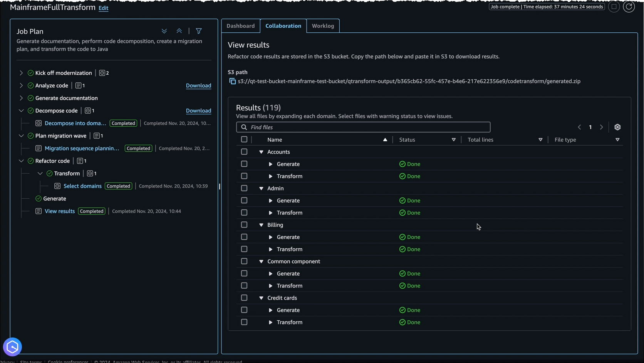This screenshot has height=363, width=644.
Task: Expand the Analyze code step
Action: (21, 85)
